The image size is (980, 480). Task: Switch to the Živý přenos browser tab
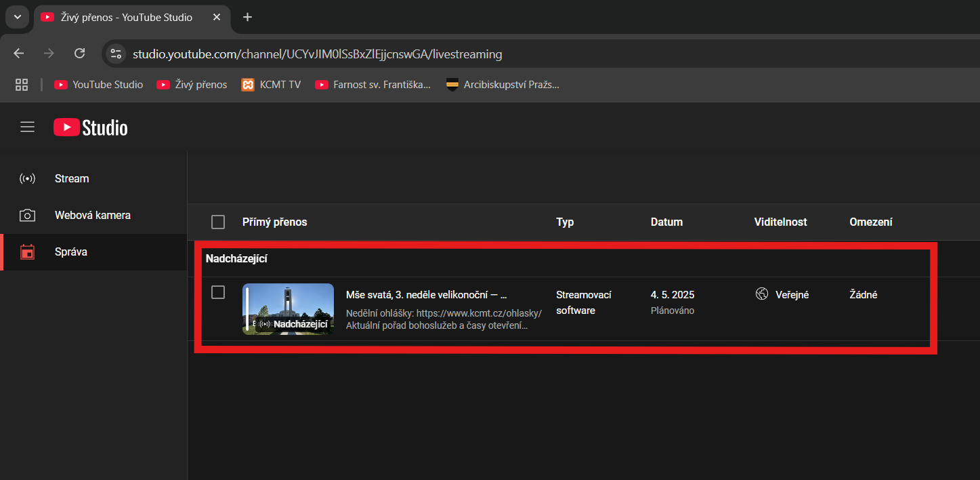pos(125,17)
